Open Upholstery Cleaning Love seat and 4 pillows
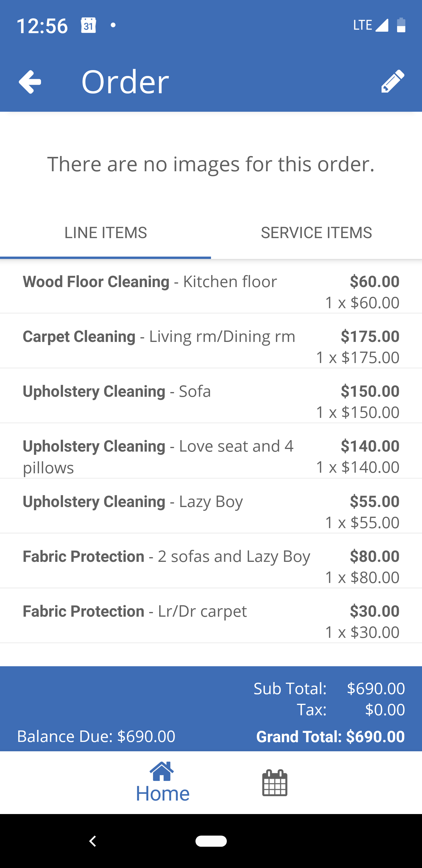This screenshot has width=422, height=868. (x=211, y=451)
